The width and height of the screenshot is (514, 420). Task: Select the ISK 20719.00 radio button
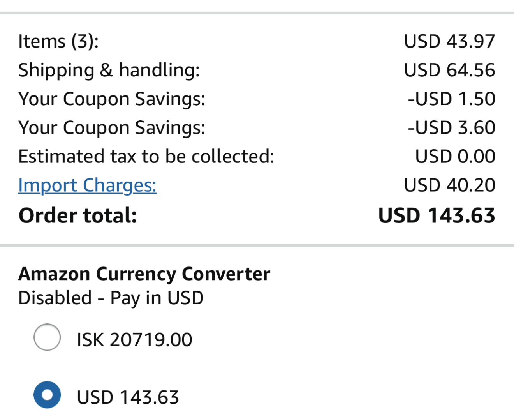tap(47, 337)
